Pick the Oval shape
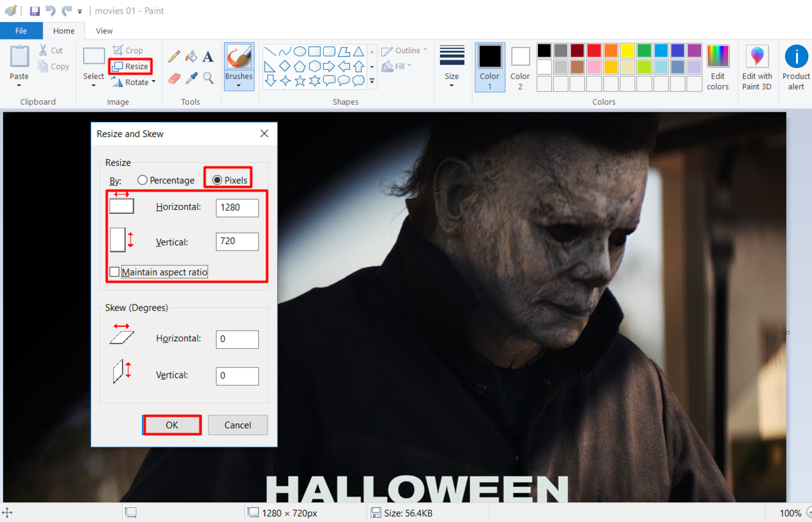 click(299, 51)
